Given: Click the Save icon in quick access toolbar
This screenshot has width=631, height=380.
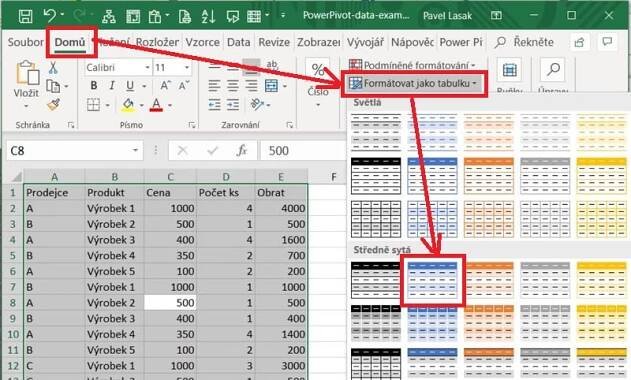Looking at the screenshot, I should [26, 16].
